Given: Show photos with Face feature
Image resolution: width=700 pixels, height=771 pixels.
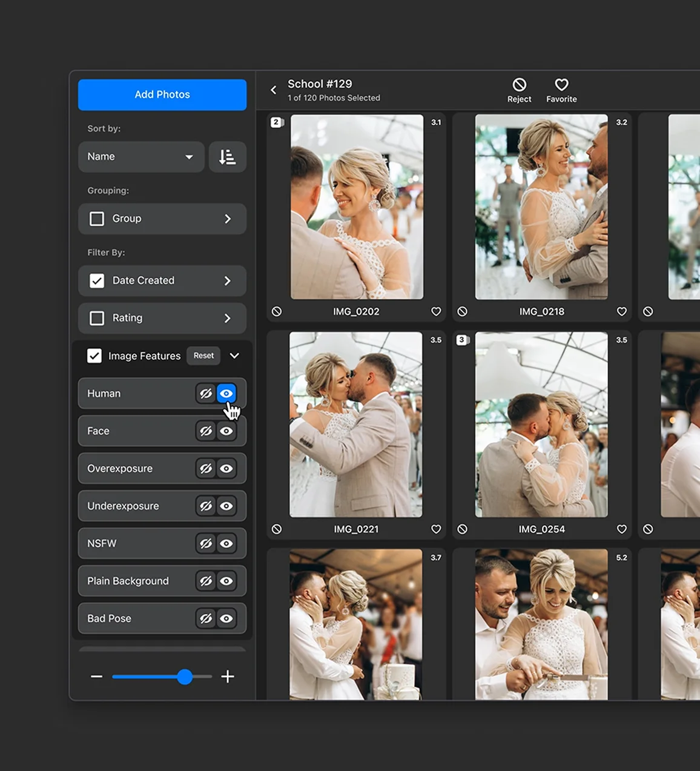Looking at the screenshot, I should coord(226,431).
